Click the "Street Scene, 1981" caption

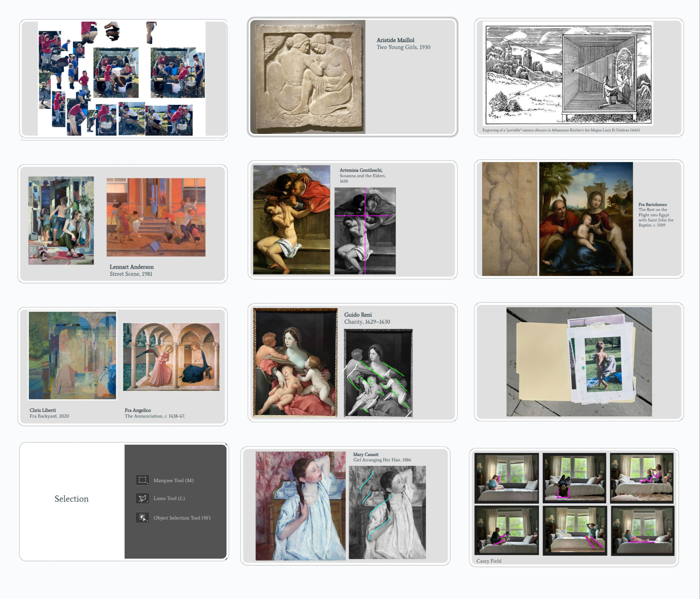(131, 274)
